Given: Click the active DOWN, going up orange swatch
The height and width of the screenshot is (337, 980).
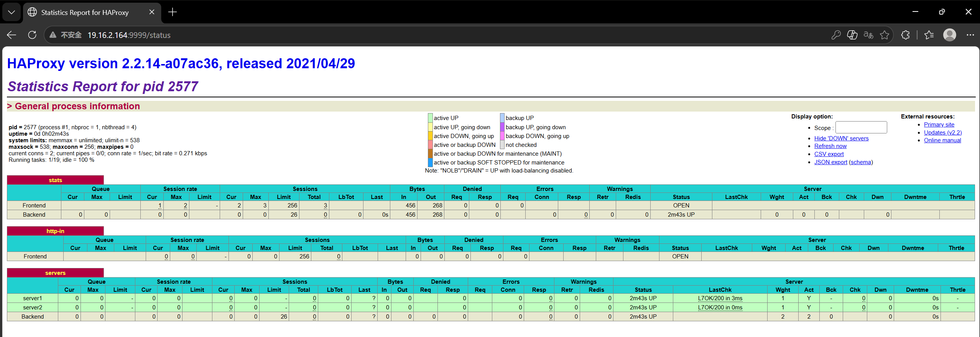Looking at the screenshot, I should [x=430, y=136].
